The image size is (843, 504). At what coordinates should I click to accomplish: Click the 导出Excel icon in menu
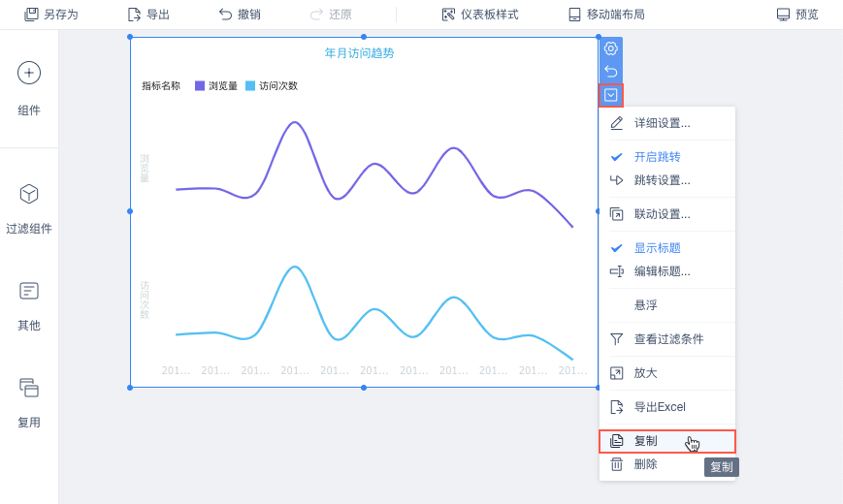[x=616, y=407]
